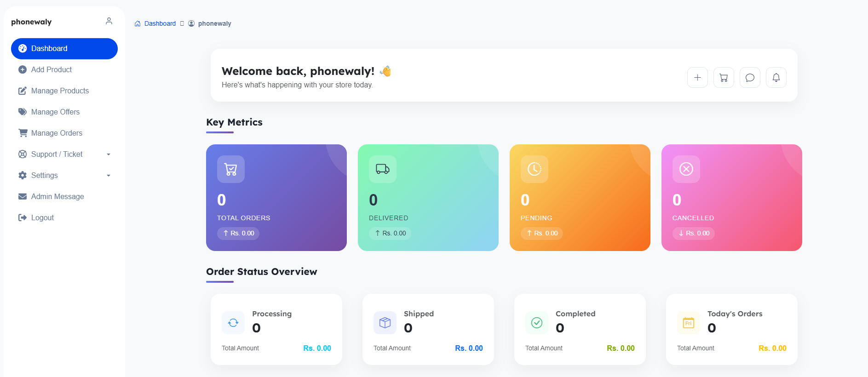The height and width of the screenshot is (377, 868).
Task: Click the Shipped box icon
Action: [385, 323]
